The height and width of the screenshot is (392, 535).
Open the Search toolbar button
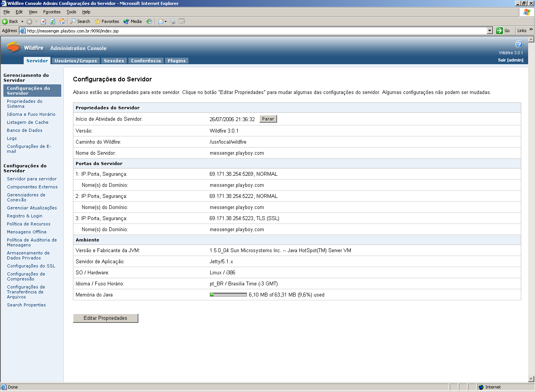(80, 21)
